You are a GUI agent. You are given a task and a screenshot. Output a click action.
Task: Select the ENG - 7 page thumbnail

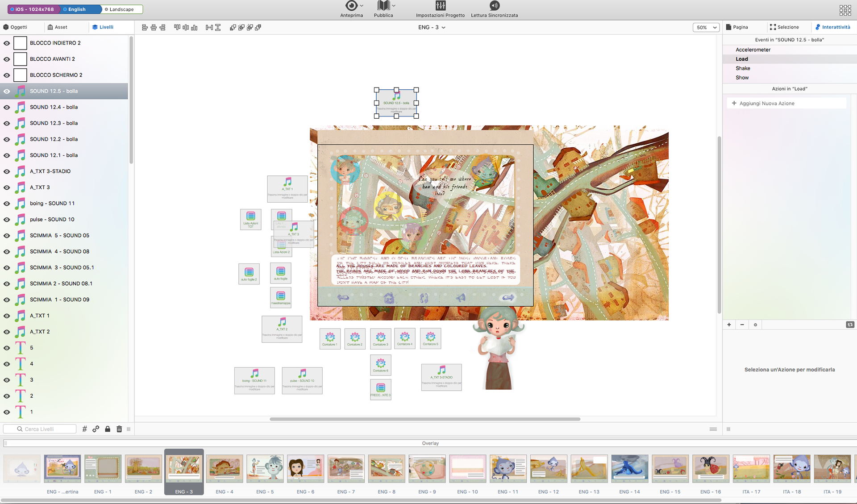346,469
